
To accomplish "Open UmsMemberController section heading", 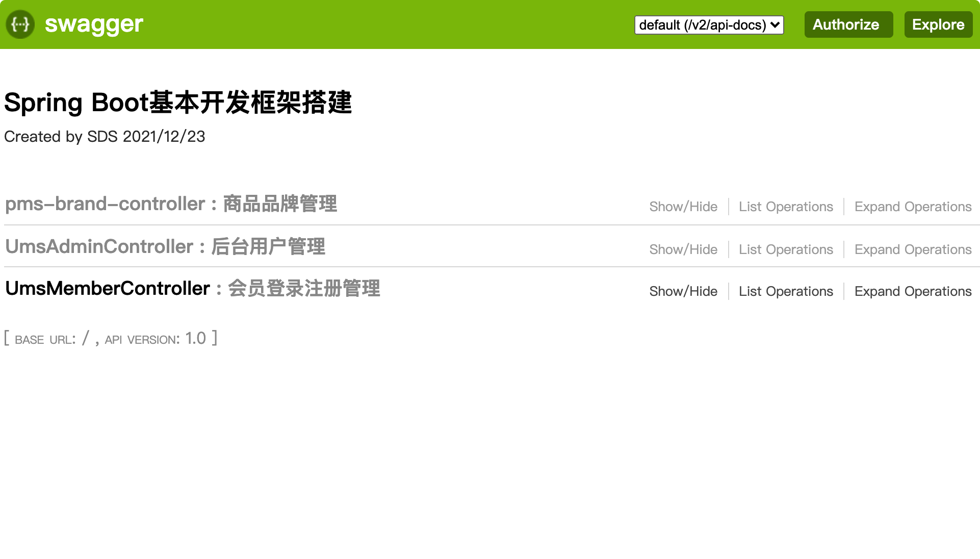I will [x=108, y=289].
